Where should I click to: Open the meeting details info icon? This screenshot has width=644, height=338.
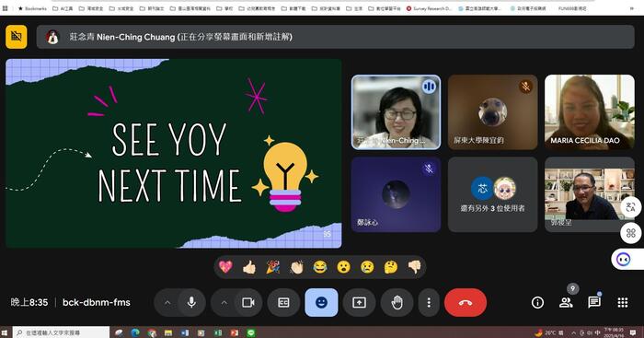(537, 303)
